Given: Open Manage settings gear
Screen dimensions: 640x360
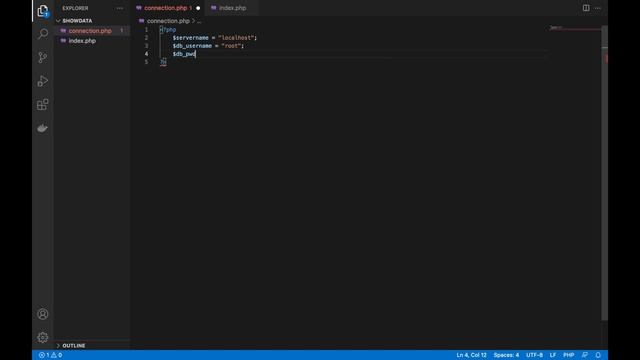Looking at the screenshot, I should pos(42,337).
